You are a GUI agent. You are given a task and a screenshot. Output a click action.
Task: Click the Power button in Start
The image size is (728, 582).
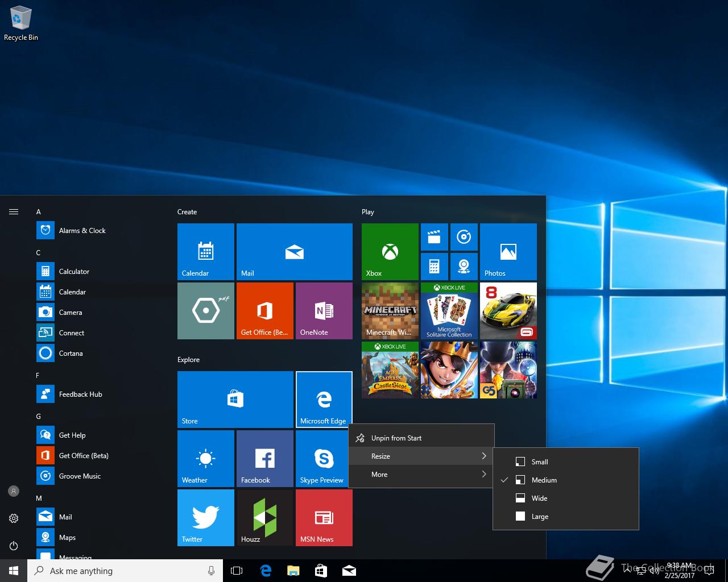14,546
